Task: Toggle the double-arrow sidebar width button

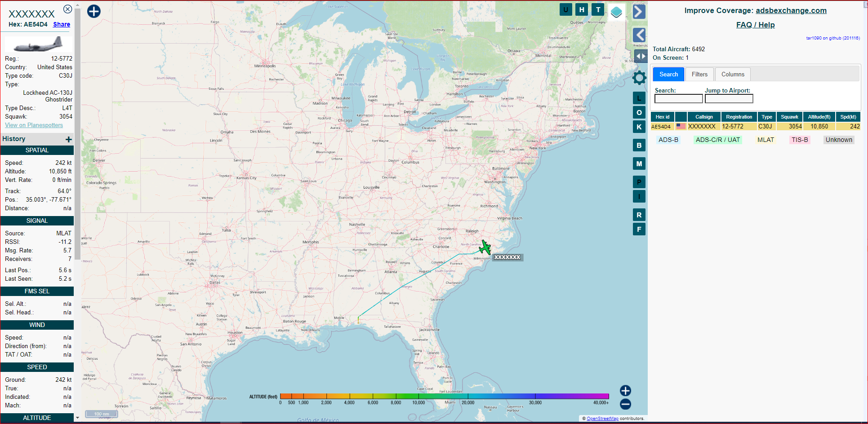Action: click(x=641, y=56)
